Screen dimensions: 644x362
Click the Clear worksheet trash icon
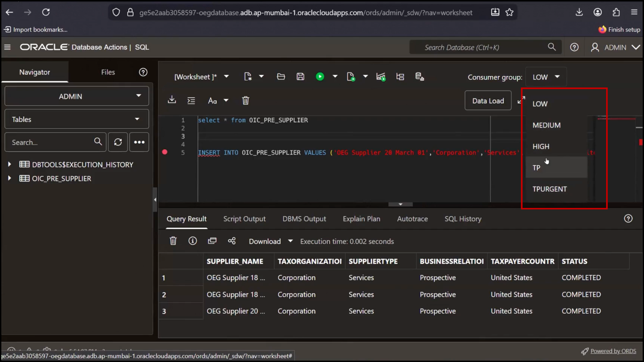pos(246,101)
